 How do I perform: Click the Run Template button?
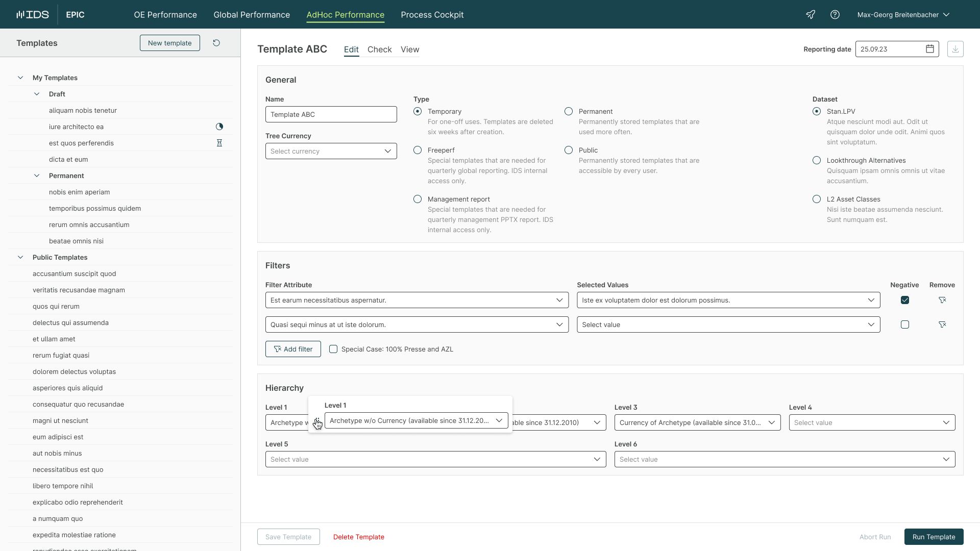click(934, 537)
